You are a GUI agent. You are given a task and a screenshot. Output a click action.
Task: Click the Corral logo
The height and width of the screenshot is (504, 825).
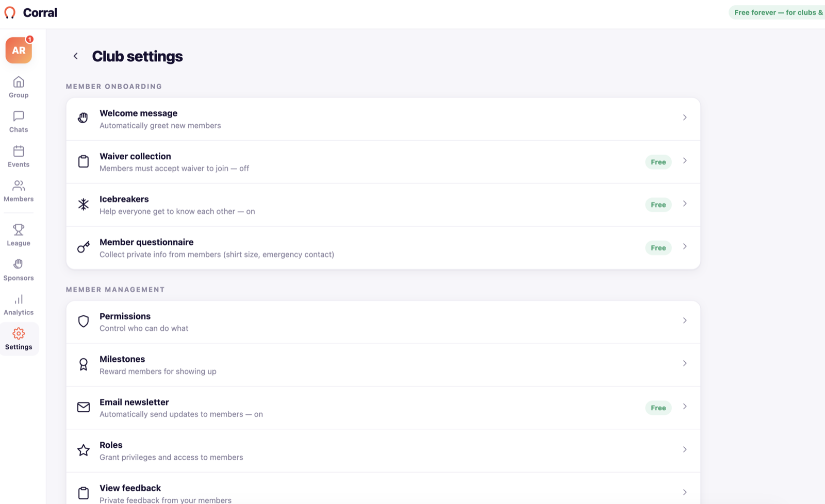pyautogui.click(x=31, y=13)
